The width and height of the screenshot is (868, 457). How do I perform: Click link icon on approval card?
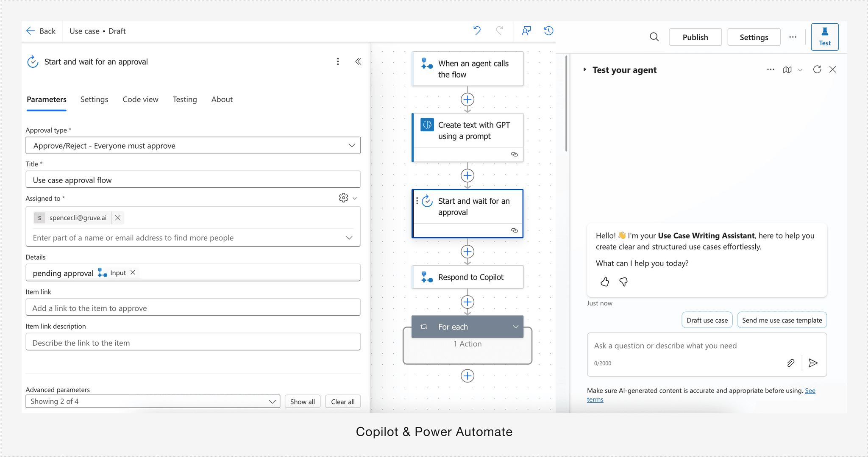515,230
